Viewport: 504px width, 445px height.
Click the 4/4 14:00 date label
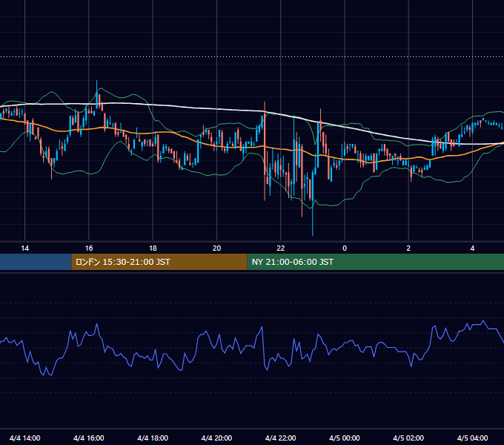coord(24,438)
